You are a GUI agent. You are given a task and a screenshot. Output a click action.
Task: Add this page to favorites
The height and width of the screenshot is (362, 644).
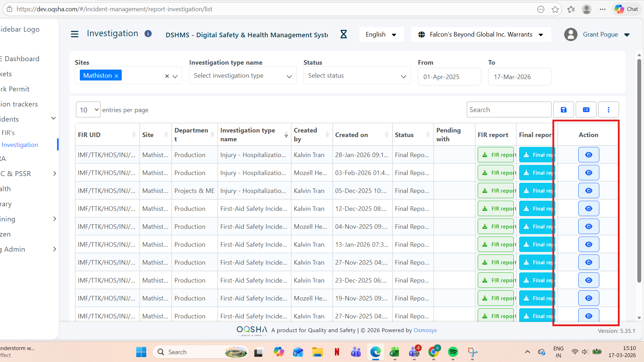555,9
